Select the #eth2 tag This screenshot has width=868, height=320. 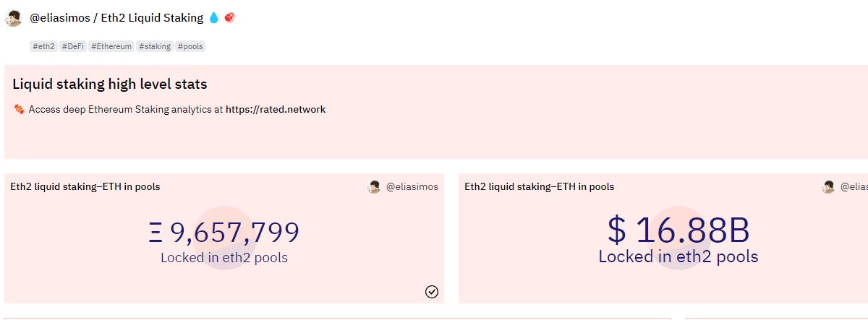coord(43,46)
